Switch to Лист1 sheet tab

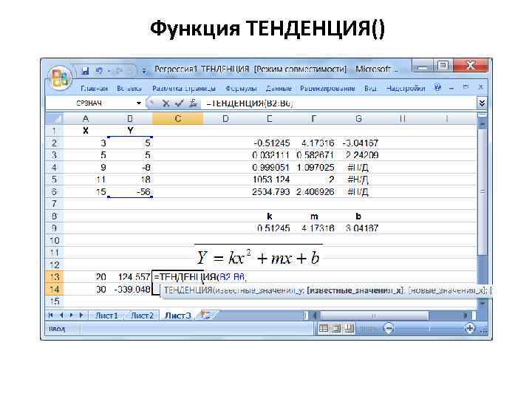pyautogui.click(x=106, y=316)
